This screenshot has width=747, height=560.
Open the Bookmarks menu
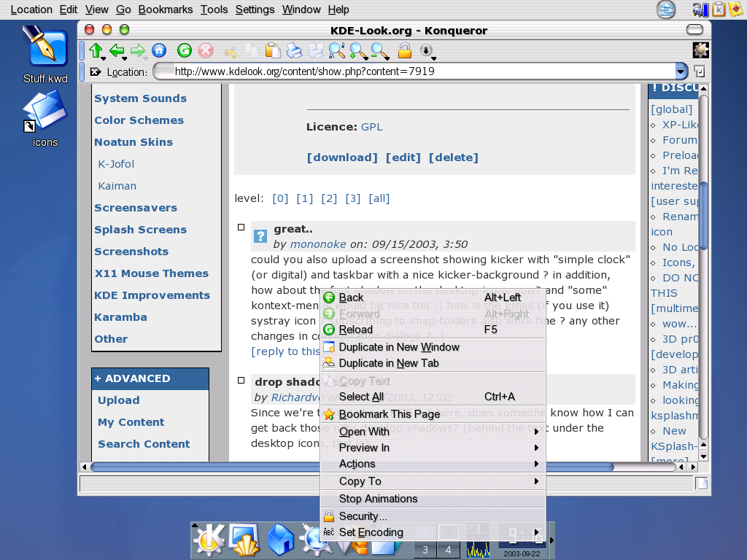point(166,9)
